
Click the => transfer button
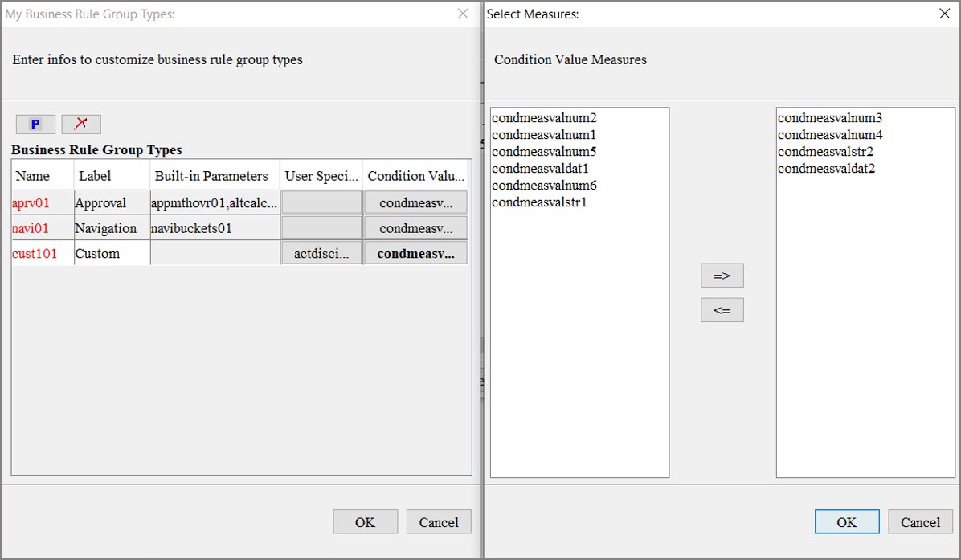pyautogui.click(x=721, y=275)
